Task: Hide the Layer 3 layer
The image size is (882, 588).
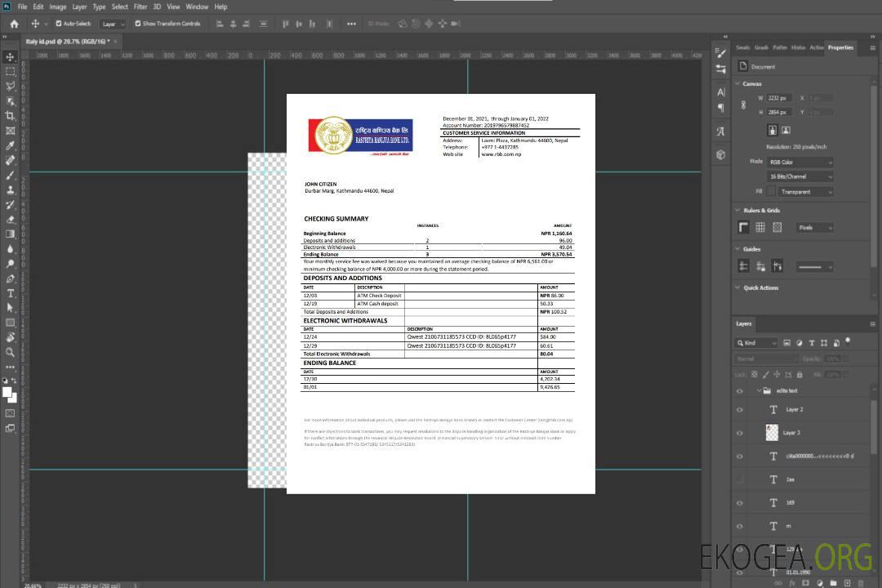Action: [740, 433]
